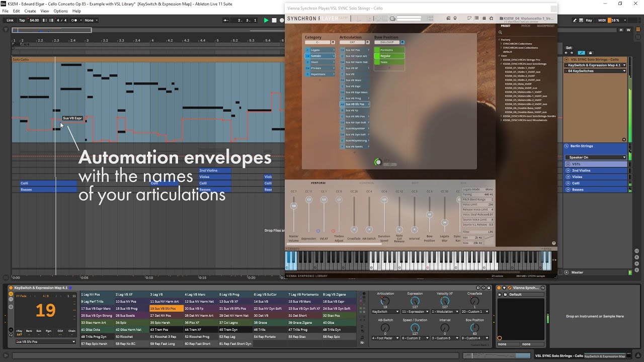644x362 pixels.
Task: Click the preset browser search icon
Action: 500,32
